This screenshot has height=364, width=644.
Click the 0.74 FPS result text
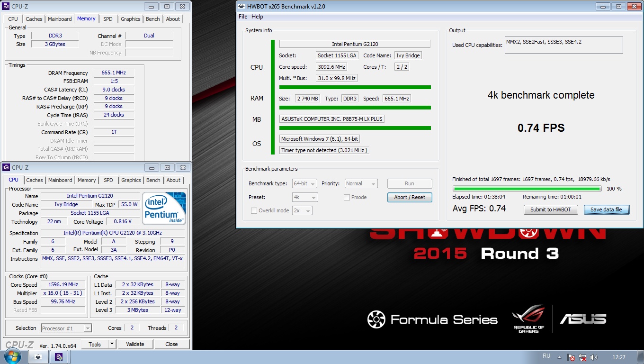click(541, 127)
